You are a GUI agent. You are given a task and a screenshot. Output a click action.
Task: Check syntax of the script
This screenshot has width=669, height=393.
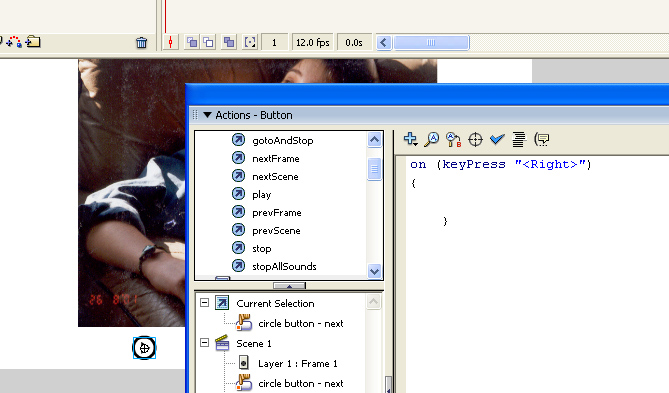(497, 139)
